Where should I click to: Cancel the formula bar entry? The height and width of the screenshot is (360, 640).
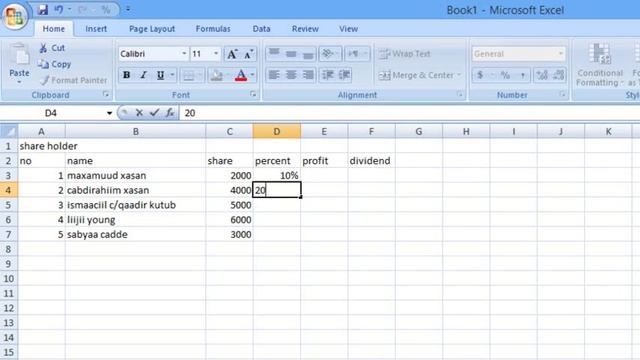point(139,113)
